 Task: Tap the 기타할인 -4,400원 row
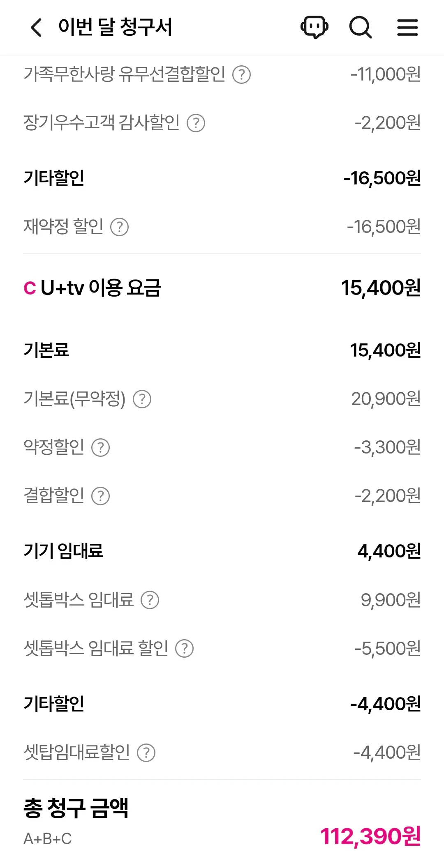point(222,704)
